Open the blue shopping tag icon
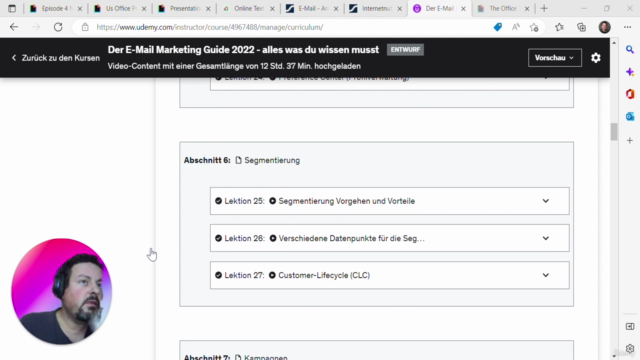 click(498, 27)
